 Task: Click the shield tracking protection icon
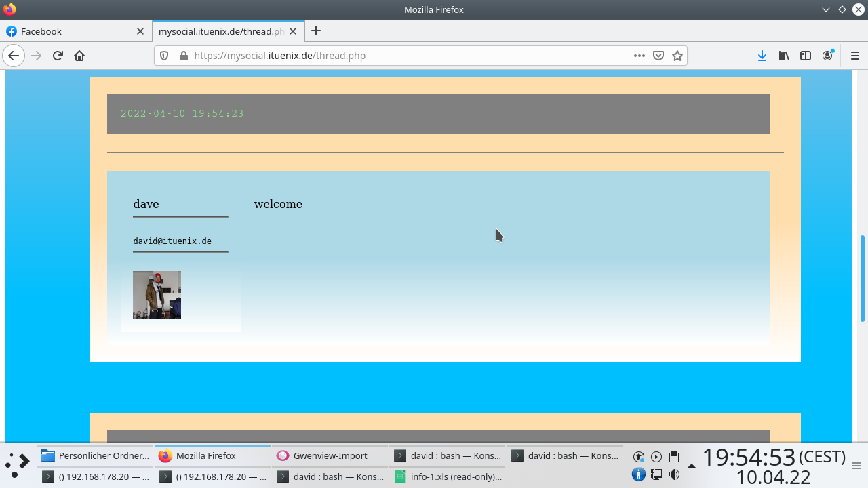tap(164, 56)
